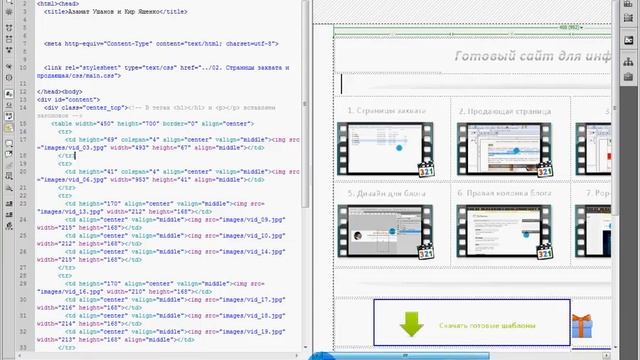Click line number 23 in the gutter
Image resolution: width=640 pixels, height=360 pixels.
click(23, 204)
